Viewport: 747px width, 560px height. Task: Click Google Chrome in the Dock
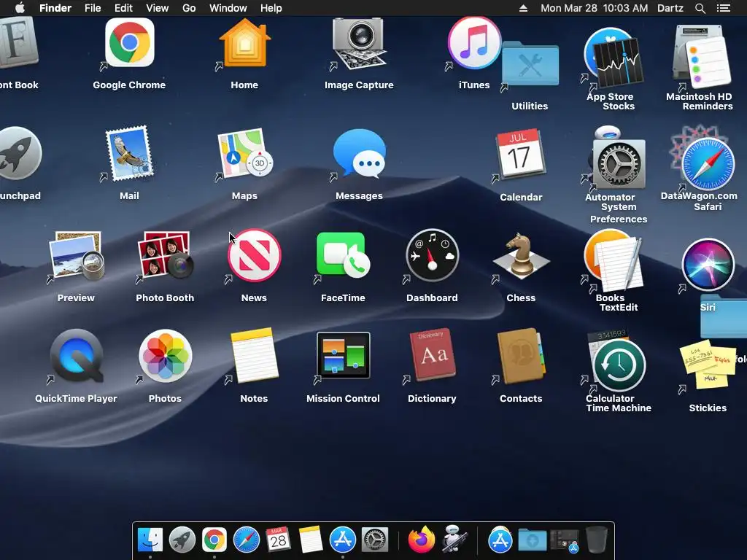214,540
